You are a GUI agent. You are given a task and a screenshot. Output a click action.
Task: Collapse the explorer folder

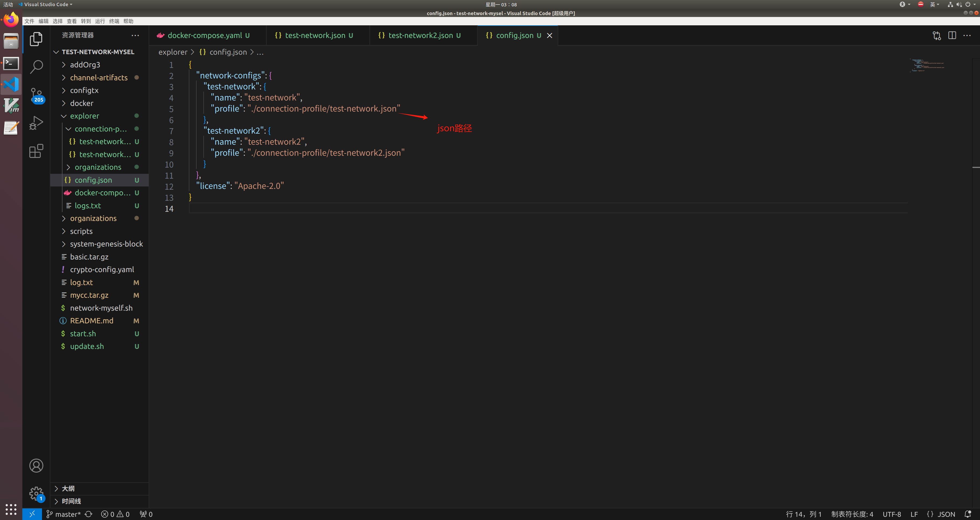tap(99, 116)
